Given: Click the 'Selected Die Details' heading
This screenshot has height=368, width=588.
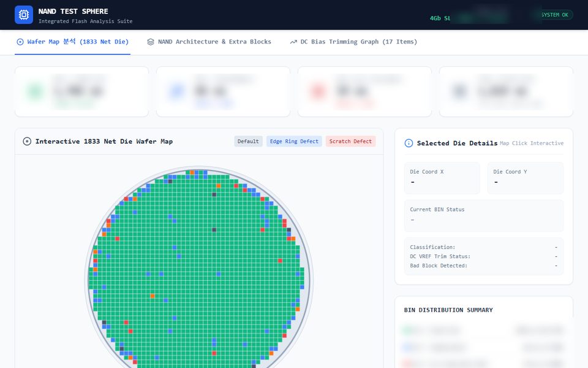Looking at the screenshot, I should [x=457, y=143].
